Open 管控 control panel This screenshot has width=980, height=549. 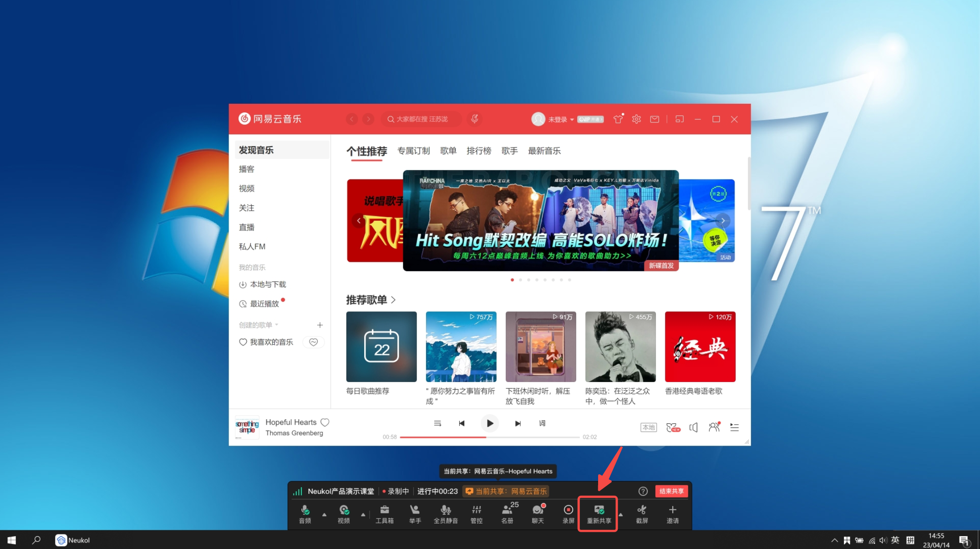tap(477, 514)
